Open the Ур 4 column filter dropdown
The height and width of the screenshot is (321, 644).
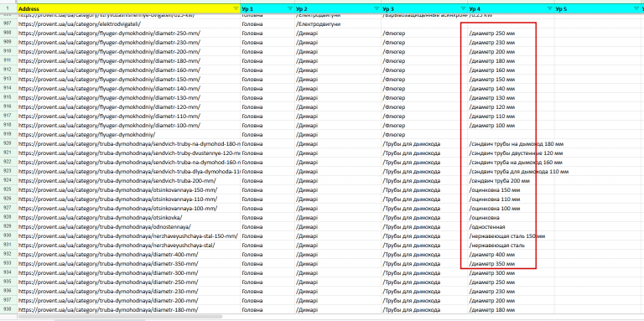coord(549,8)
